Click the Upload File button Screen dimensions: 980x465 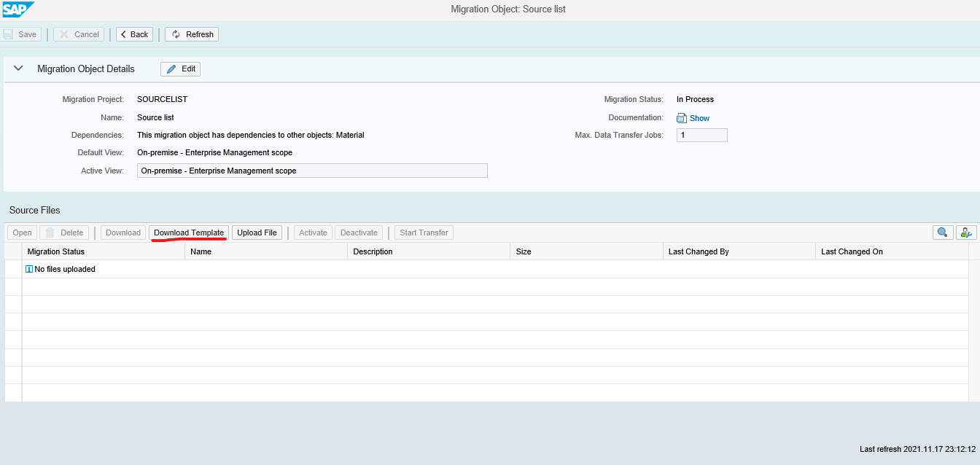click(257, 232)
